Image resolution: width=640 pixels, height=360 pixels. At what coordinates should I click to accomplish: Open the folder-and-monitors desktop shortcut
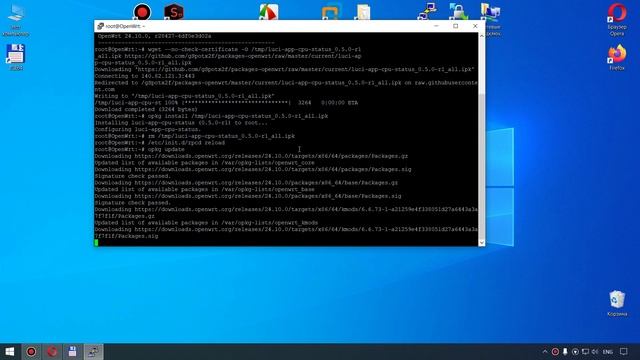(491, 12)
